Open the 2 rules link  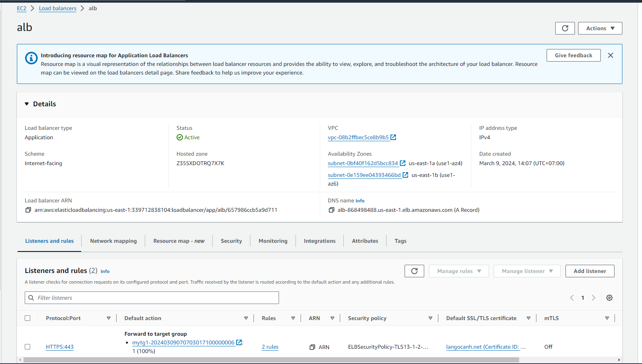270,347
